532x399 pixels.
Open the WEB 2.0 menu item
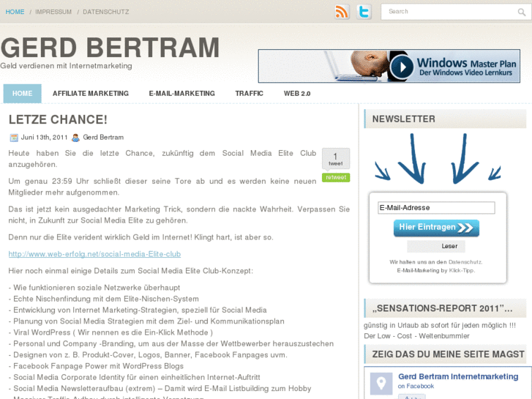297,94
